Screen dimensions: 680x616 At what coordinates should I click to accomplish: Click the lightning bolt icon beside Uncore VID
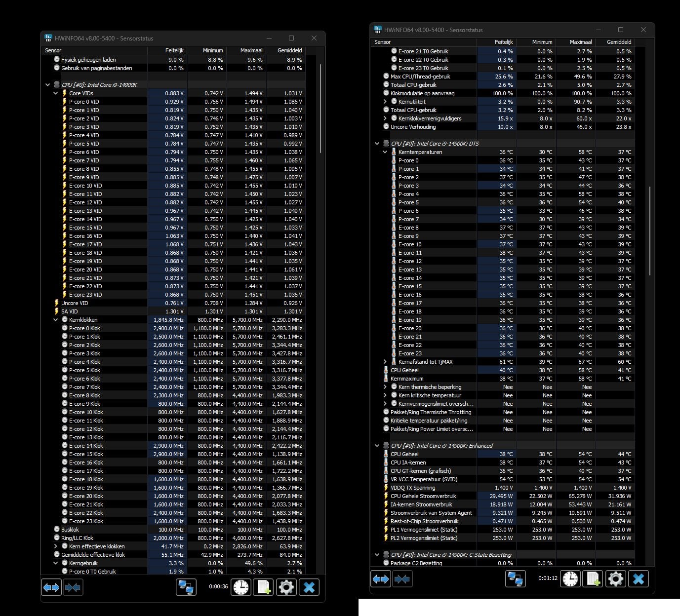click(x=56, y=303)
